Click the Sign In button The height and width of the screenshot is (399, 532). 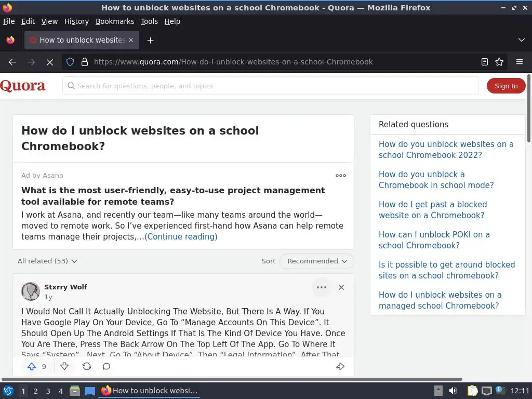tap(506, 86)
